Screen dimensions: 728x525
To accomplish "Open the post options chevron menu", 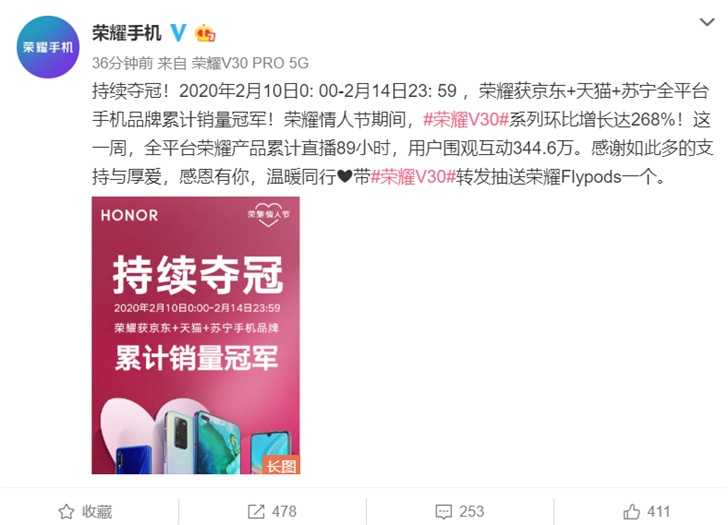I will [x=707, y=22].
